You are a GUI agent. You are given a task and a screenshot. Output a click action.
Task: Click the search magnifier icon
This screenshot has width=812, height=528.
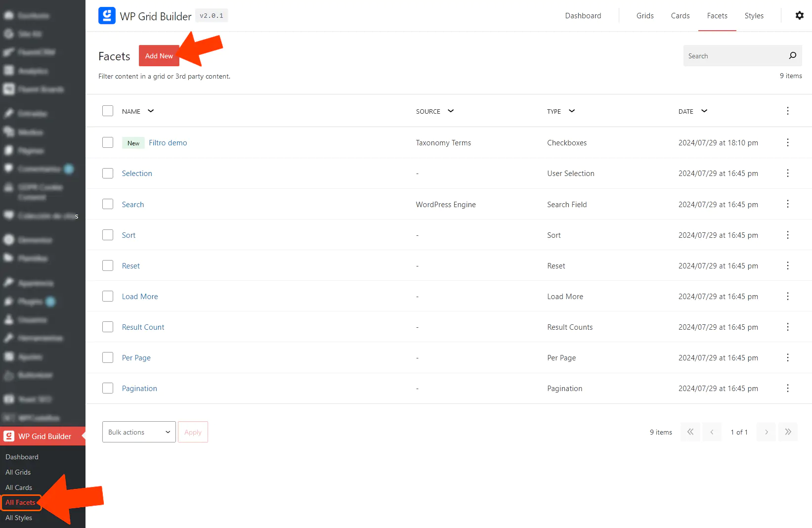click(x=792, y=55)
